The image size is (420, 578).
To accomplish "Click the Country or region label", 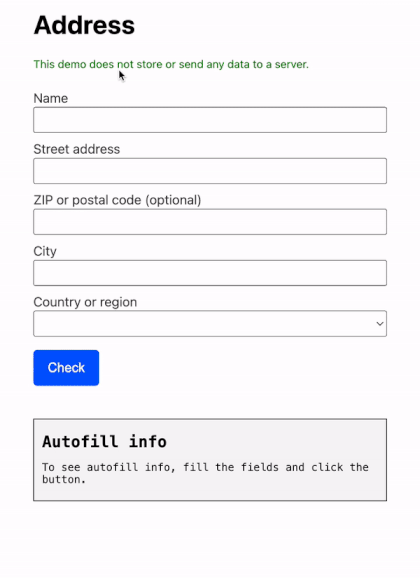I will click(85, 302).
